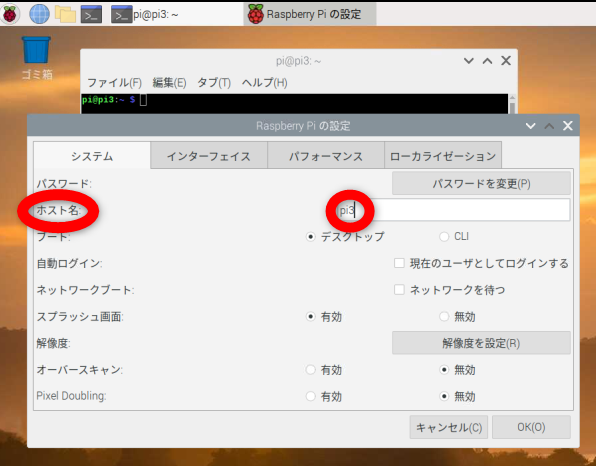
Task: Switch to the pi@pi3 terminal taskbar entry
Action: [145, 14]
